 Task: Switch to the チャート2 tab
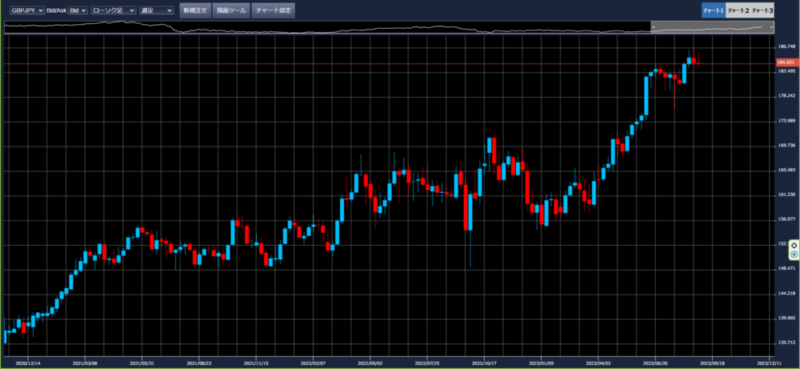tap(738, 10)
